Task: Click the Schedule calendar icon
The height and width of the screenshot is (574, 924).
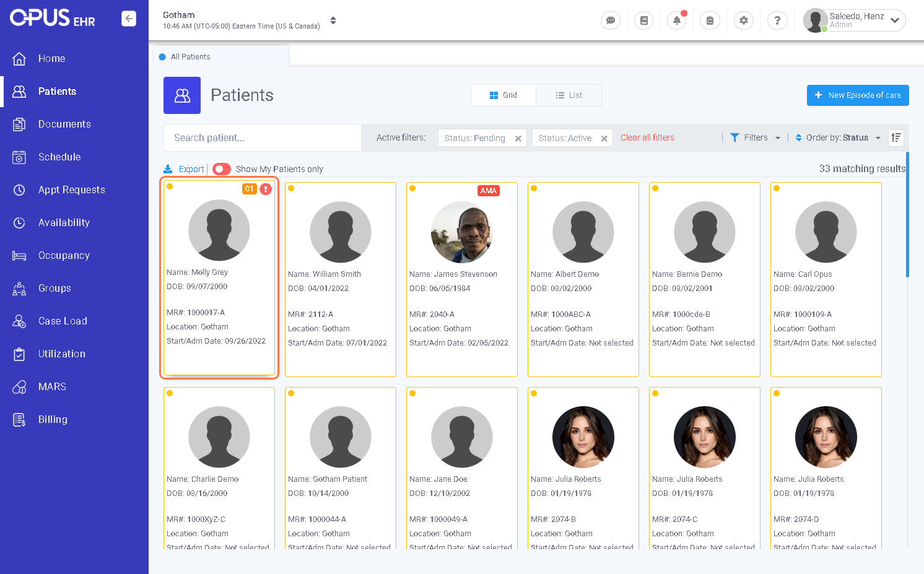Action: click(19, 157)
